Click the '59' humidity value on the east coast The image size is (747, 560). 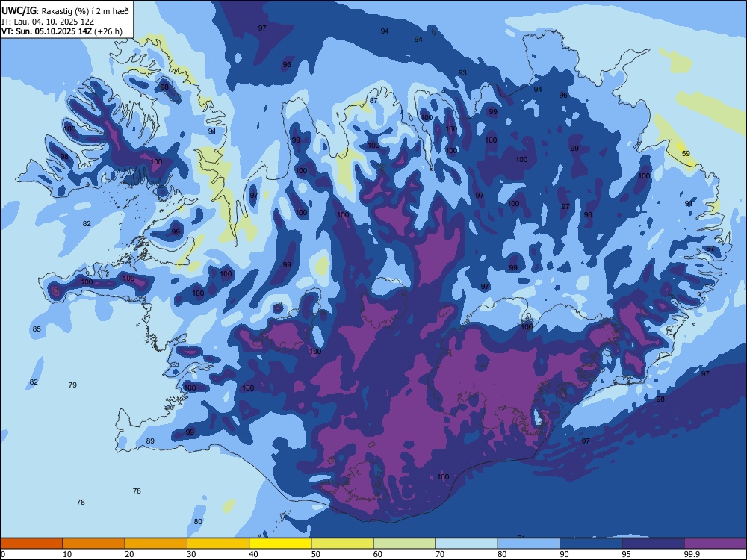(686, 153)
